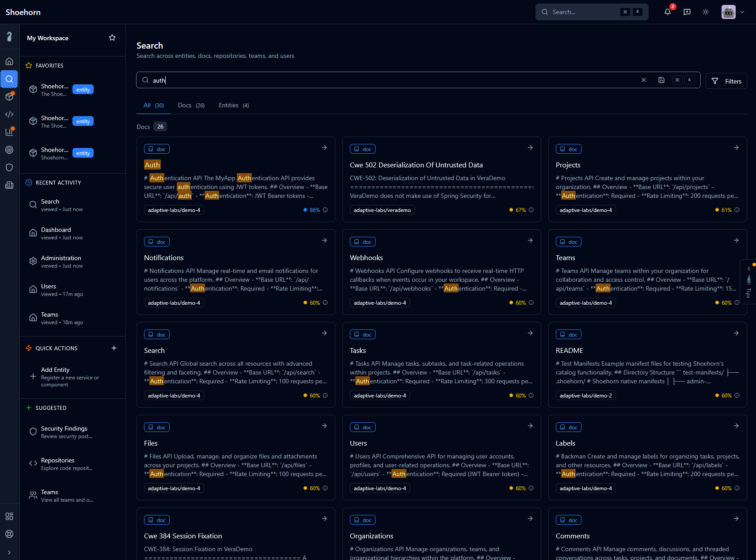Clear the search query with X icon
This screenshot has height=560, width=756.
(x=644, y=80)
